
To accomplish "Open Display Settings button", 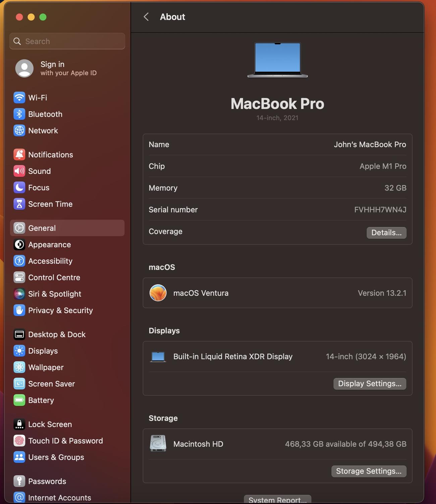I will click(x=370, y=384).
